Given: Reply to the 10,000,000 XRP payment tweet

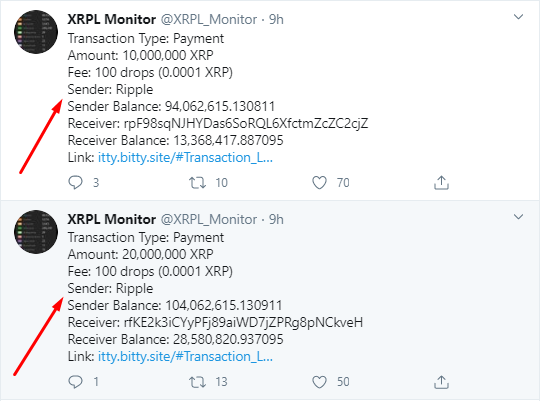Looking at the screenshot, I should (75, 182).
